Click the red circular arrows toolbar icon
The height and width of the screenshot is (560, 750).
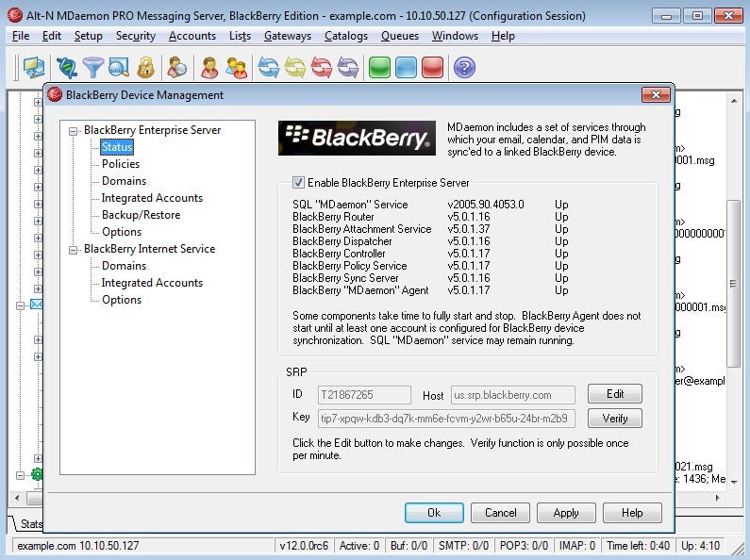(322, 67)
